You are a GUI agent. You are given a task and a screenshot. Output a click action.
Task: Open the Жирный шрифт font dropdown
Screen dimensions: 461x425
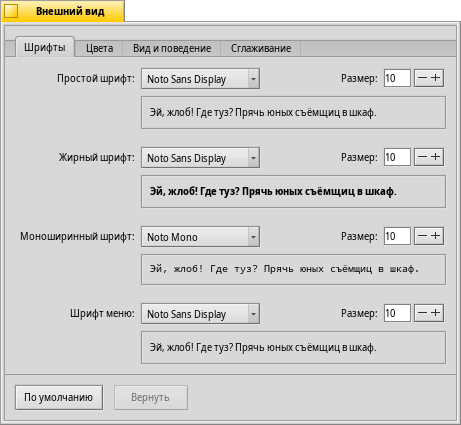(200, 158)
